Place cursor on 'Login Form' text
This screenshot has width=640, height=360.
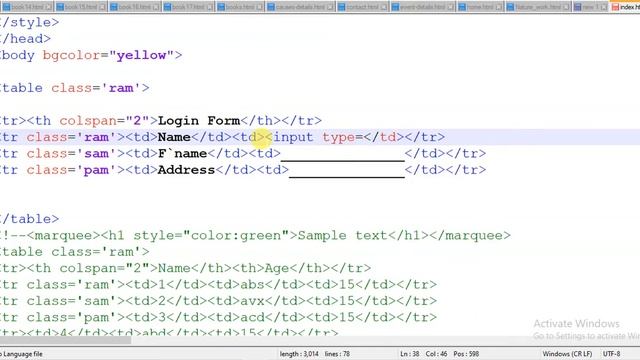(199, 121)
